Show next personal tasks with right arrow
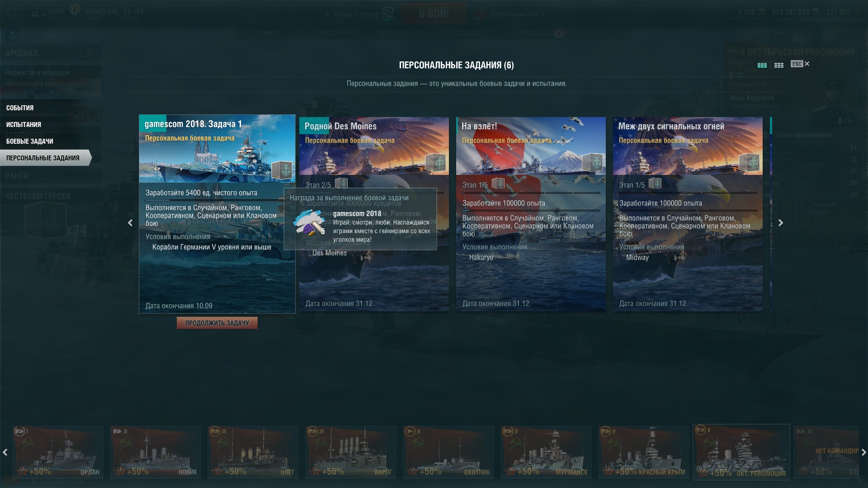Image resolution: width=868 pixels, height=488 pixels. point(780,223)
